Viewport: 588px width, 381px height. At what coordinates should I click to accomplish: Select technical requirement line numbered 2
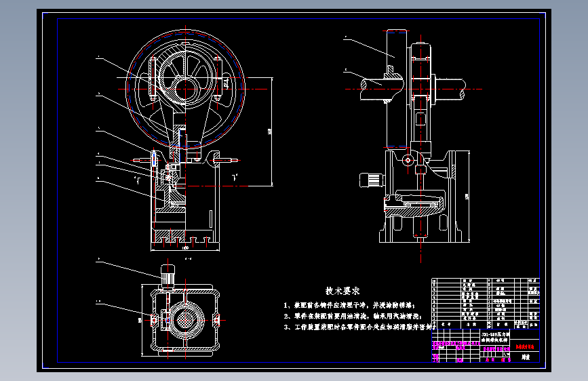(x=353, y=316)
